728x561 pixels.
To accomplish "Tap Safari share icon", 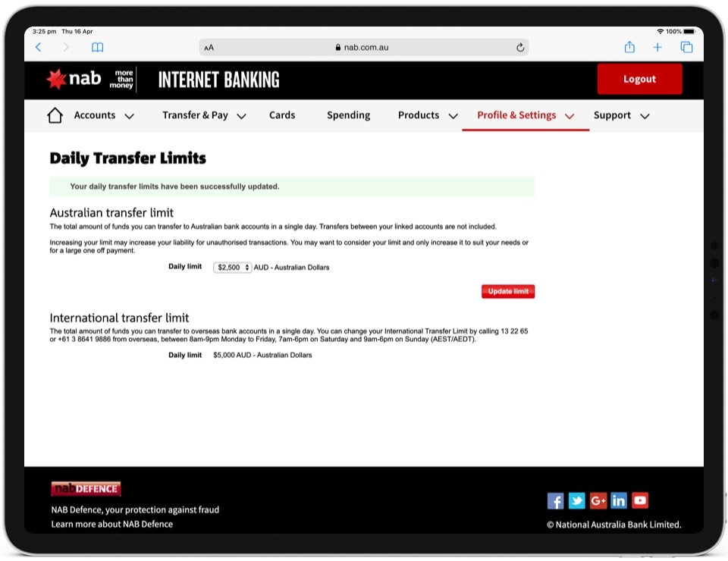I will [629, 47].
